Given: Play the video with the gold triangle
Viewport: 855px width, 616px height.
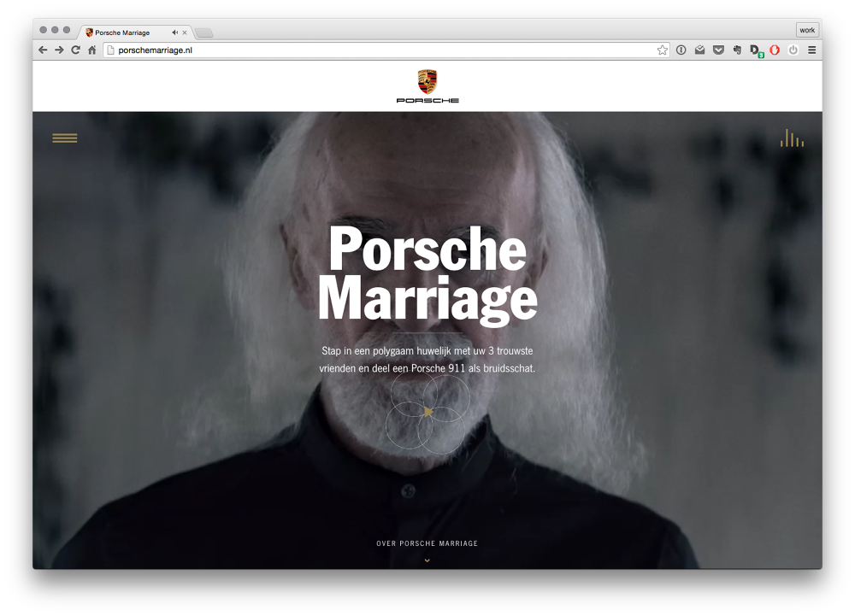Looking at the screenshot, I should point(427,411).
